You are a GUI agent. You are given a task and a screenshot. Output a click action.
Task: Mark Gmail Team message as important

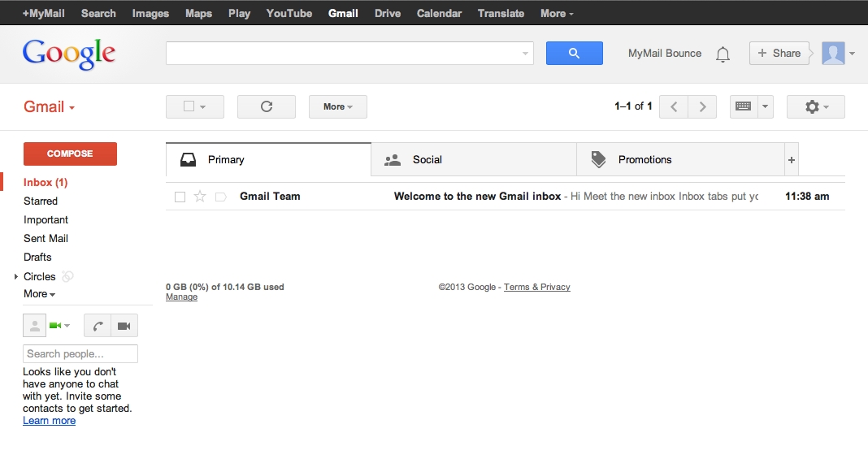tap(220, 197)
